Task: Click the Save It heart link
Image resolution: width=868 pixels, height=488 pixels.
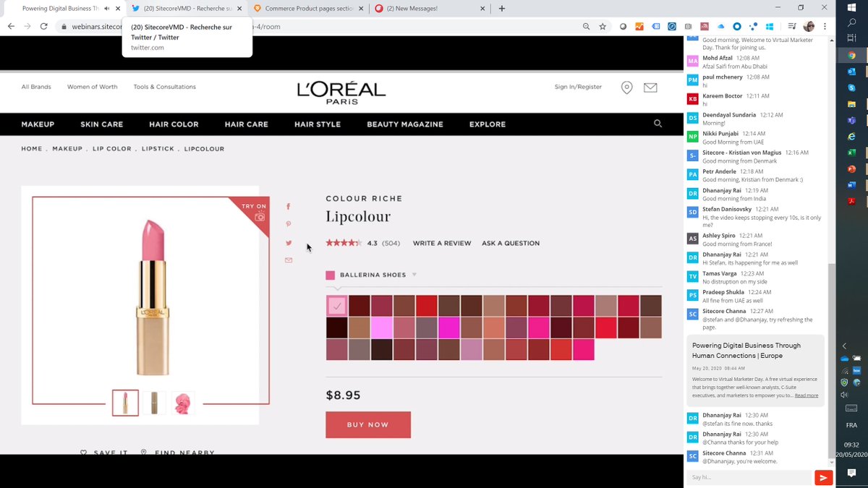Action: 103,453
